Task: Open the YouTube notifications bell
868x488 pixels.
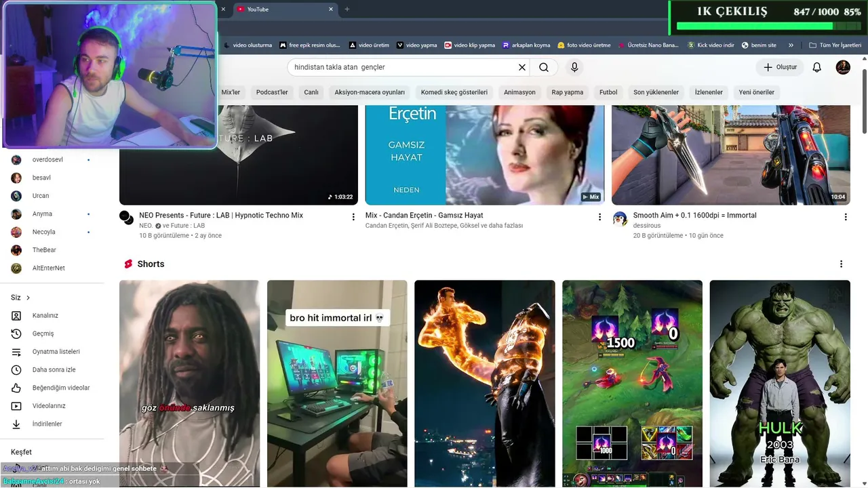Action: coord(817,67)
